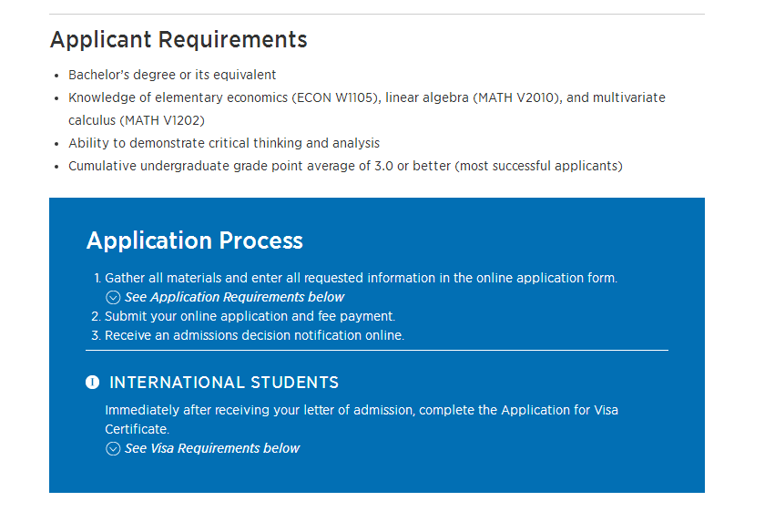This screenshot has width=775, height=532.
Task: Click the critical thinking and analysis bullet
Action: [224, 143]
